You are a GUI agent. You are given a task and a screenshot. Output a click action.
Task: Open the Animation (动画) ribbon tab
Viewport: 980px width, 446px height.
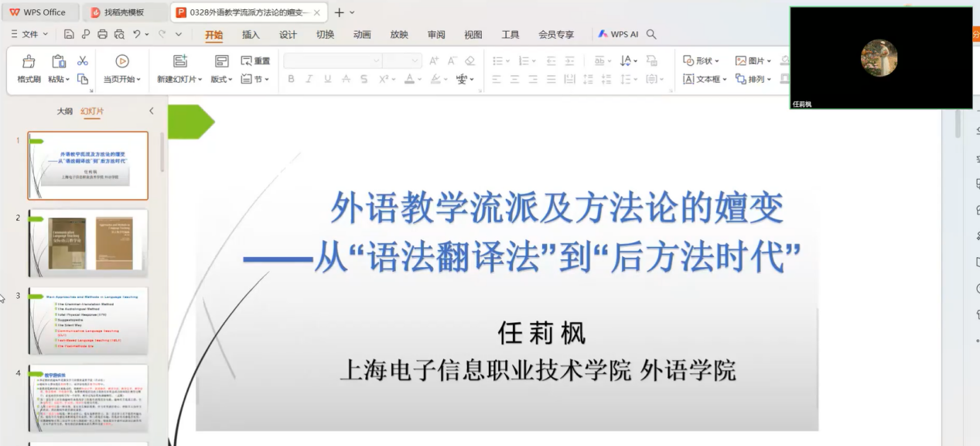pos(362,34)
